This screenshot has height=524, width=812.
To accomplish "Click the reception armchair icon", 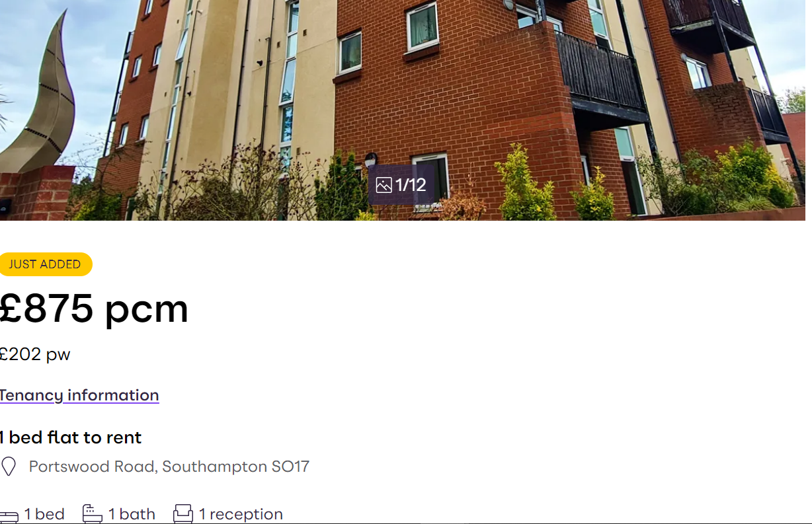I will click(183, 514).
